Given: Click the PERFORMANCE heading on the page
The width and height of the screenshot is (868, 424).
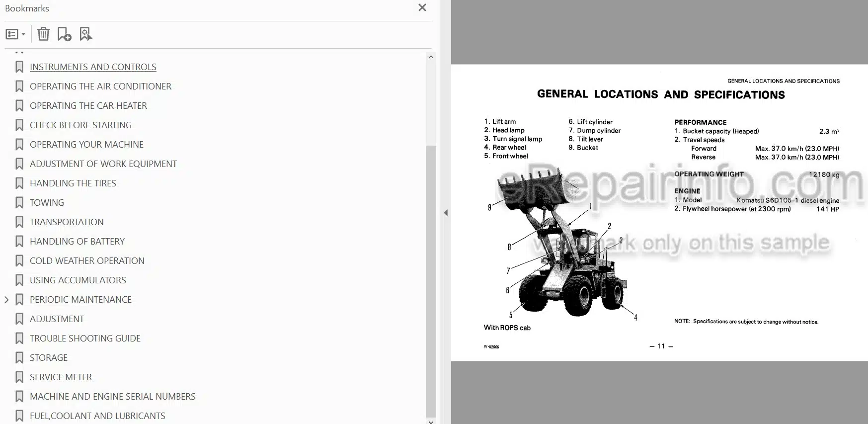Looking at the screenshot, I should click(x=700, y=122).
